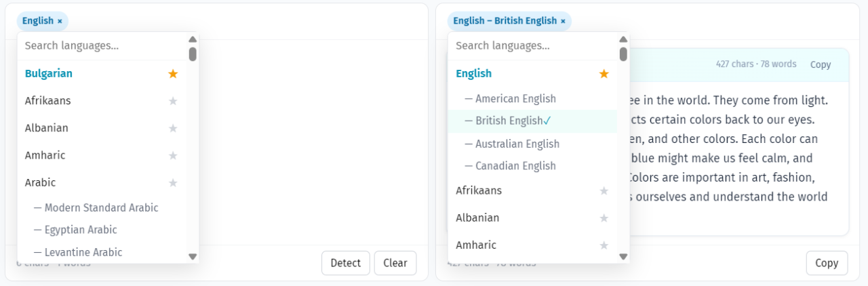Star Afrikaans in the target language list

click(x=604, y=191)
